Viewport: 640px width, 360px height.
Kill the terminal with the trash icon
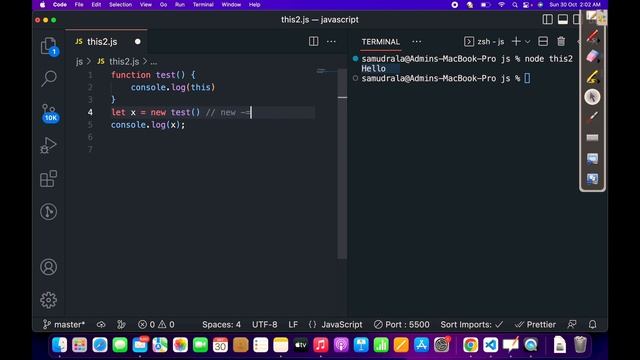click(561, 41)
